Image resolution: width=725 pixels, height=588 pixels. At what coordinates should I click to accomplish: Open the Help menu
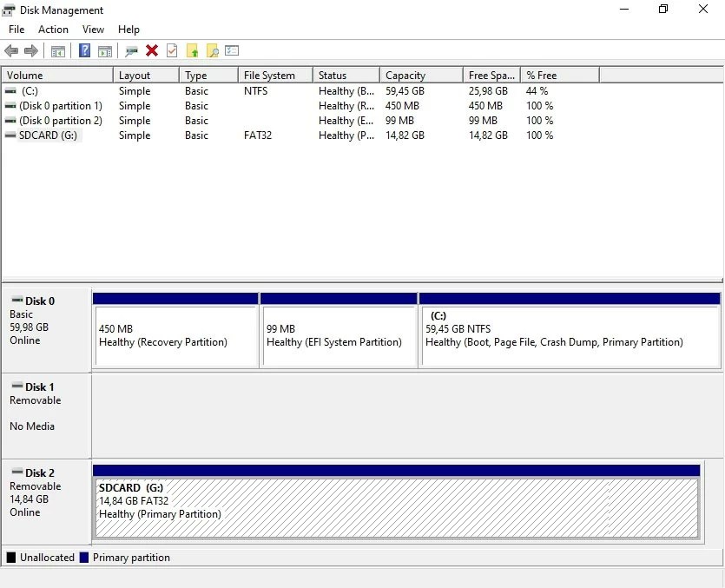pos(129,30)
